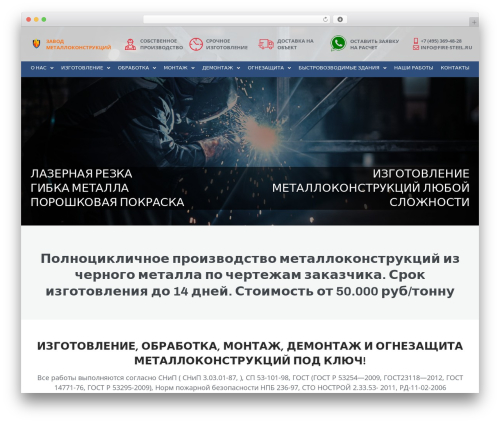The width and height of the screenshot is (500, 423).
Task: Expand the ДЕМОНТАЖ dropdown arrow
Action: pos(238,68)
